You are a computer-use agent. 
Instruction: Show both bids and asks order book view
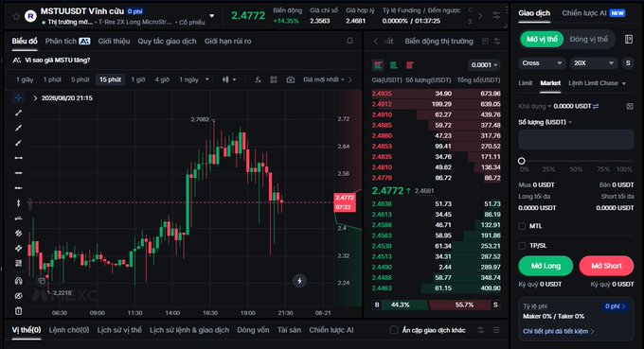pos(378,65)
